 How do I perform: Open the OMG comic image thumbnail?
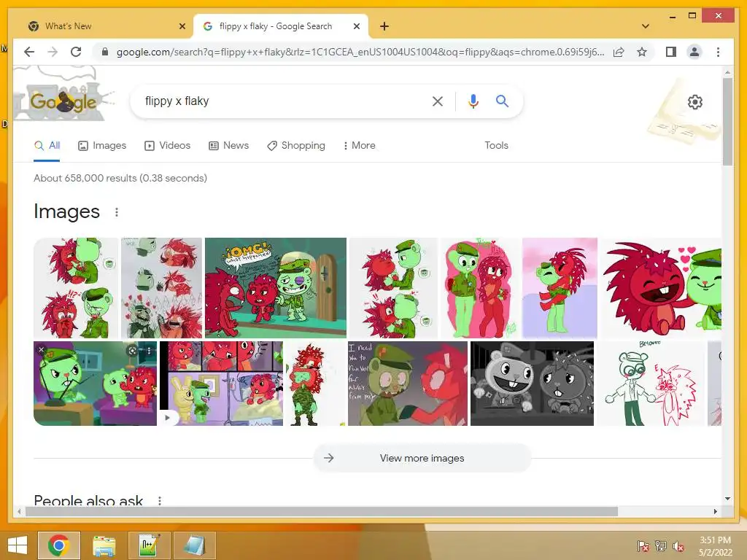click(x=275, y=287)
